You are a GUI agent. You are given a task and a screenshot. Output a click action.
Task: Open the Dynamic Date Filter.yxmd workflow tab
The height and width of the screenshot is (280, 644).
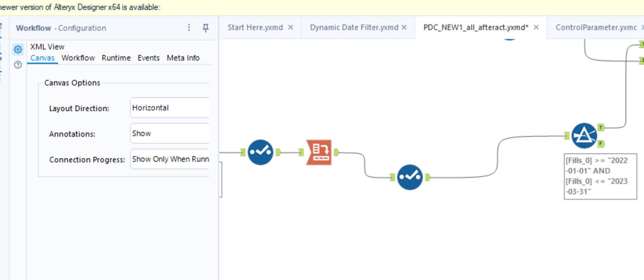354,27
